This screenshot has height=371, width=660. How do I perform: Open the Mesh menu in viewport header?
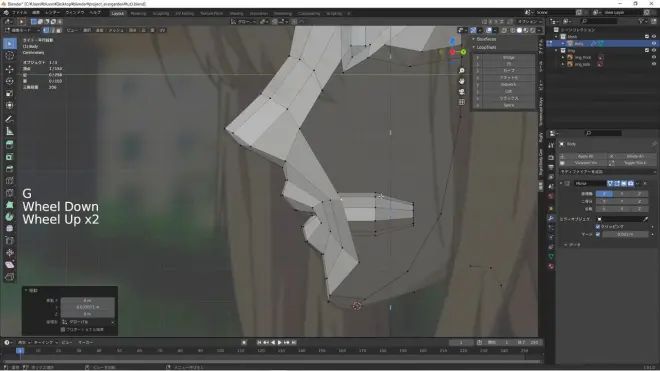click(116, 30)
